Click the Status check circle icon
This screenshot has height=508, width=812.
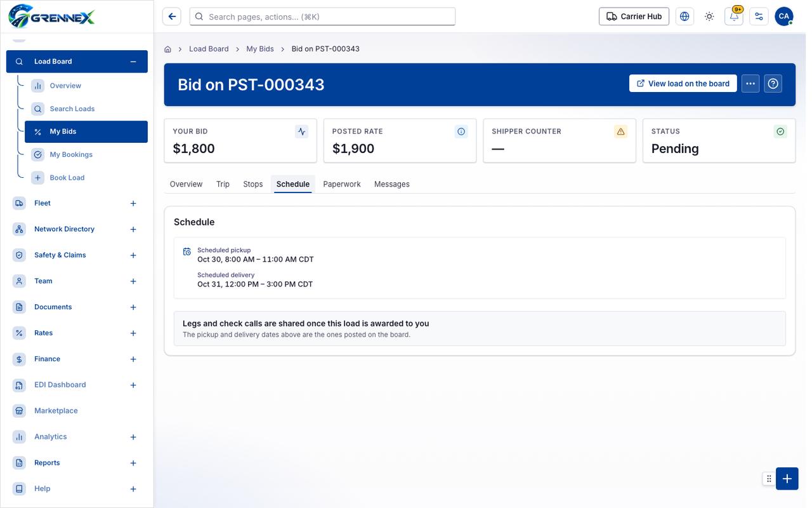(780, 131)
